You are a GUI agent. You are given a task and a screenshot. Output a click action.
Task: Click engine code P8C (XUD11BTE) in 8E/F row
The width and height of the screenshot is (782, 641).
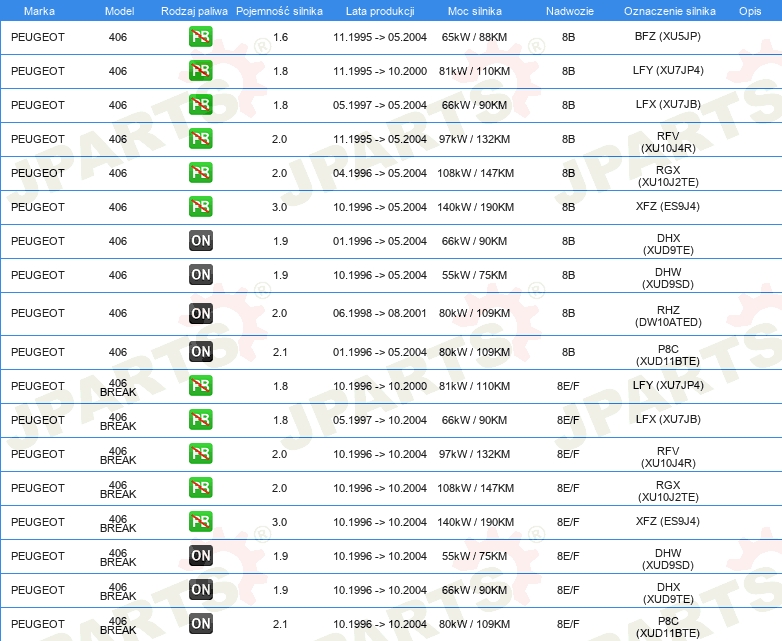668,627
